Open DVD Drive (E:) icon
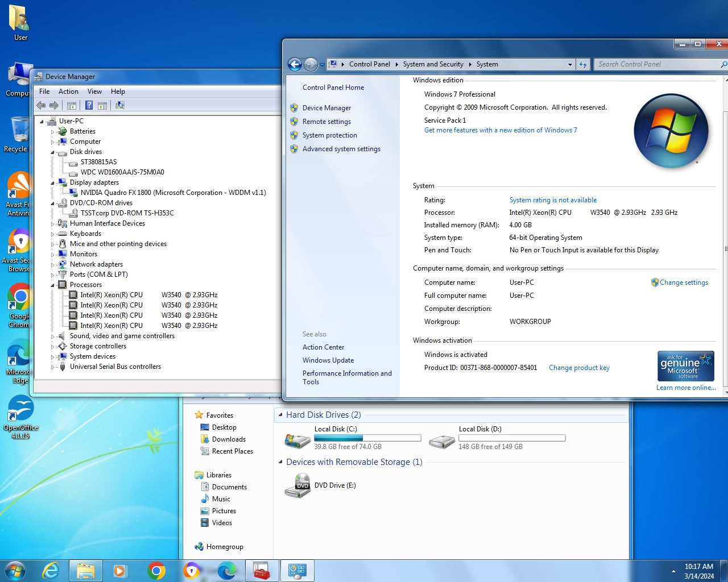This screenshot has width=728, height=582. point(297,486)
